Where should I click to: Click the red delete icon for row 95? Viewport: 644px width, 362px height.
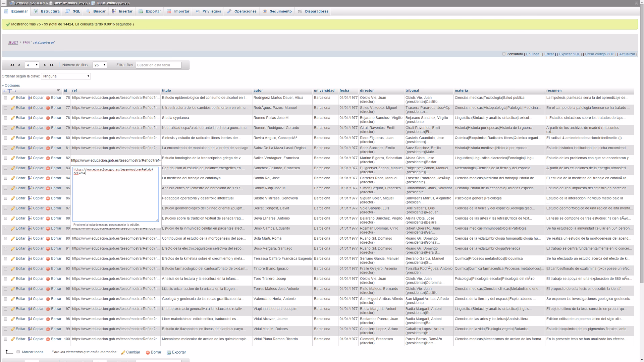[x=48, y=289]
